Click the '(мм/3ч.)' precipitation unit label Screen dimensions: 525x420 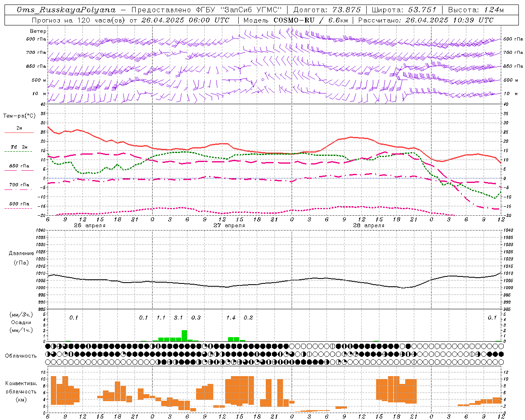[x=21, y=315]
